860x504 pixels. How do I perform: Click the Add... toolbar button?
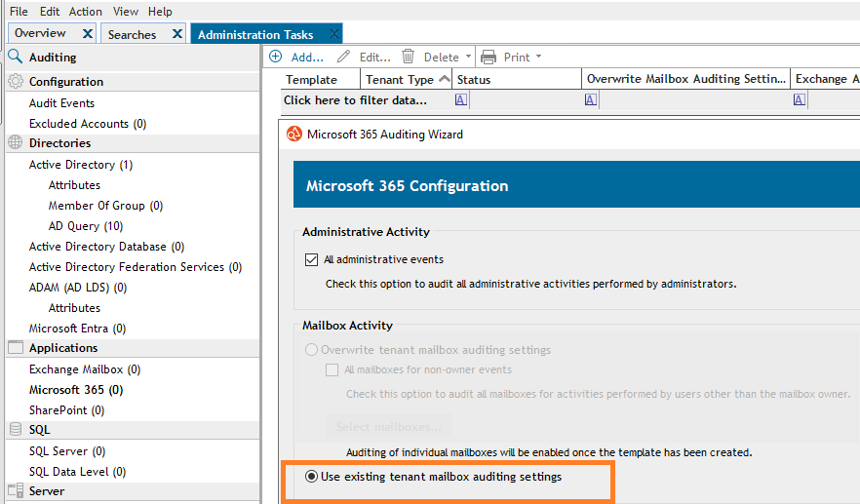[296, 57]
